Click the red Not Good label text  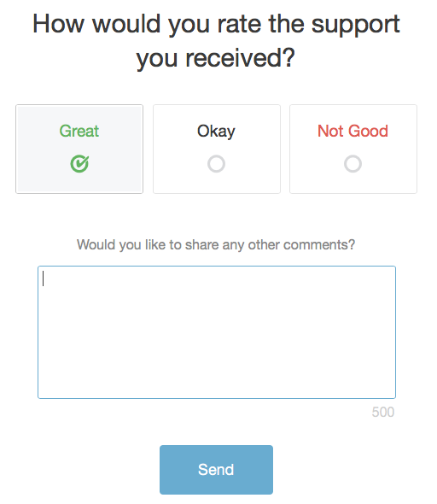(x=353, y=131)
